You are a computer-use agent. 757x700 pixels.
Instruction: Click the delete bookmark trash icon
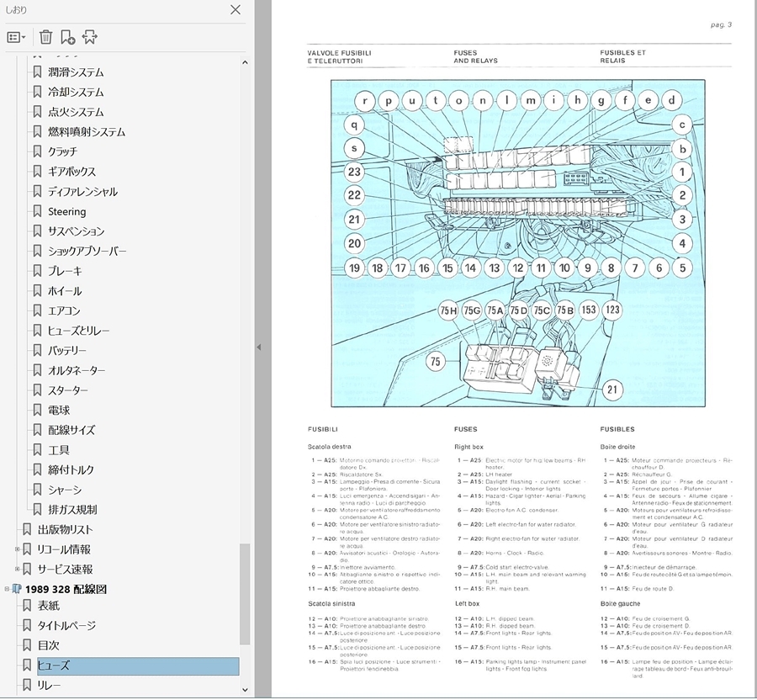[45, 37]
